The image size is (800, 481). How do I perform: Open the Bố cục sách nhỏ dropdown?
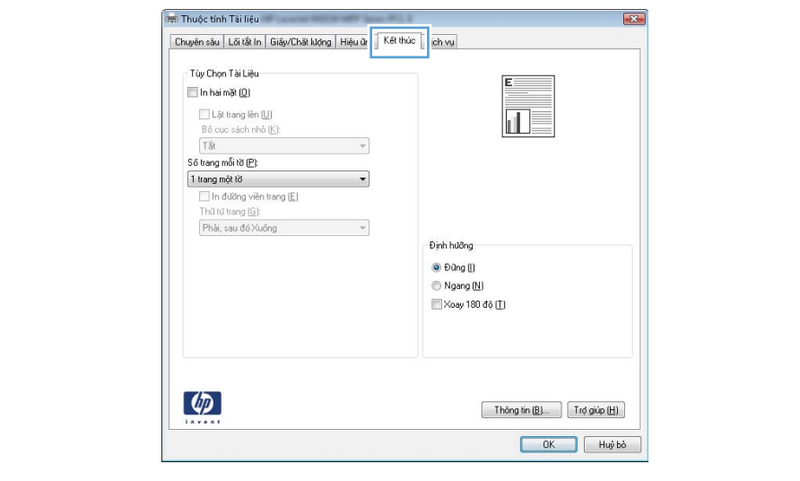(x=284, y=146)
